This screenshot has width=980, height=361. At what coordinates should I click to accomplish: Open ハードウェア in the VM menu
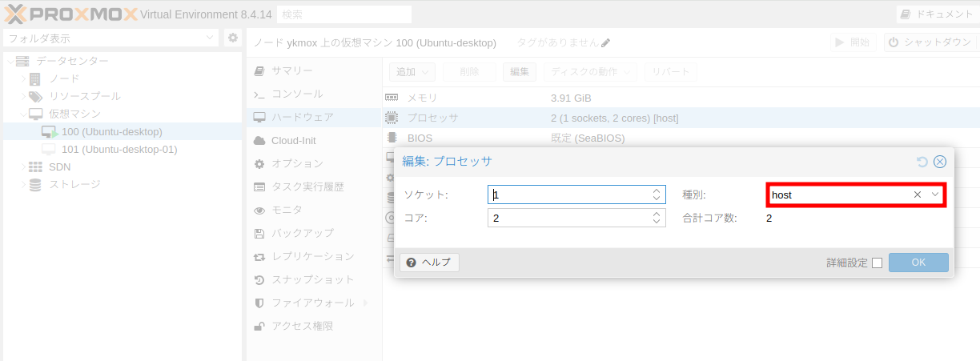tap(314, 117)
